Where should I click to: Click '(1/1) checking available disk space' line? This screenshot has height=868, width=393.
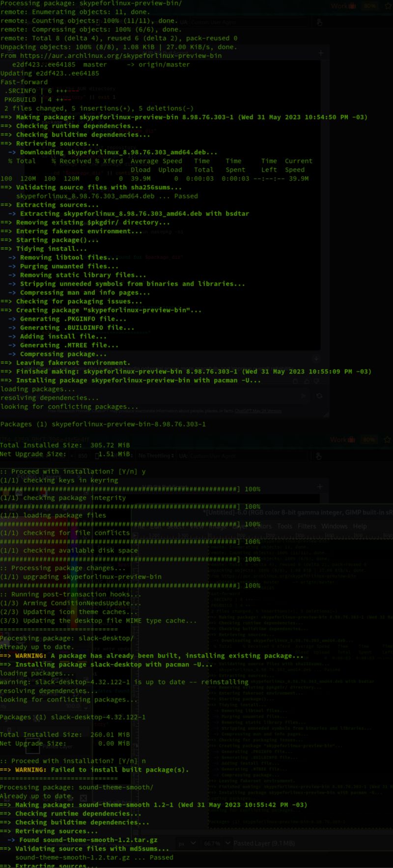(69, 551)
